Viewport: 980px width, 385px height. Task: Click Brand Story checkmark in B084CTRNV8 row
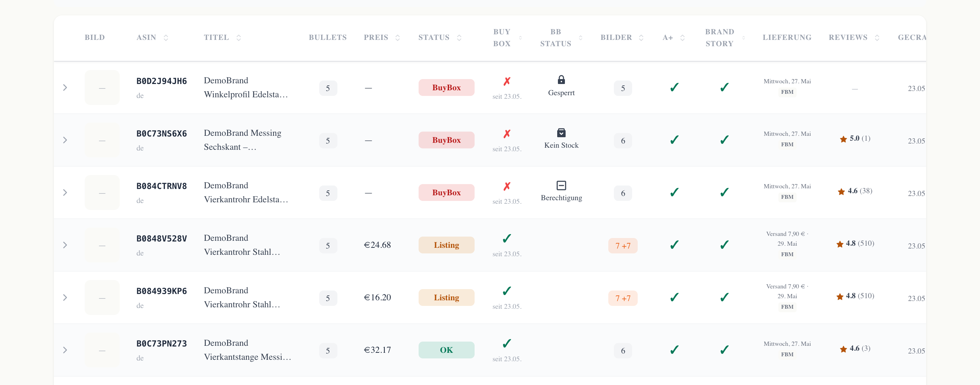pyautogui.click(x=724, y=192)
